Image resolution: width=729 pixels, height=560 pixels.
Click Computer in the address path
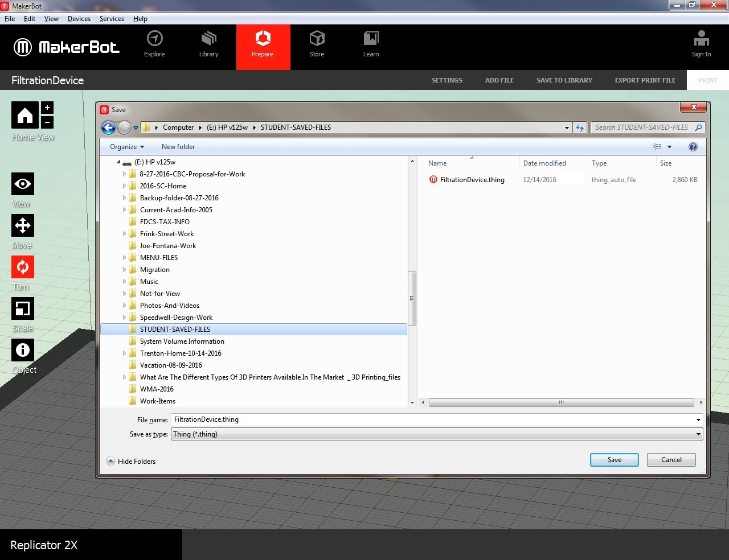coord(178,127)
